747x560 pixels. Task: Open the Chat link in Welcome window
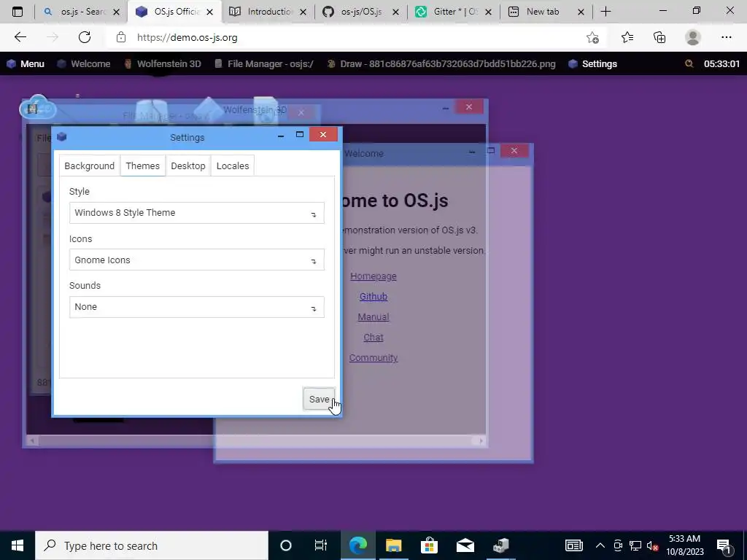point(373,338)
